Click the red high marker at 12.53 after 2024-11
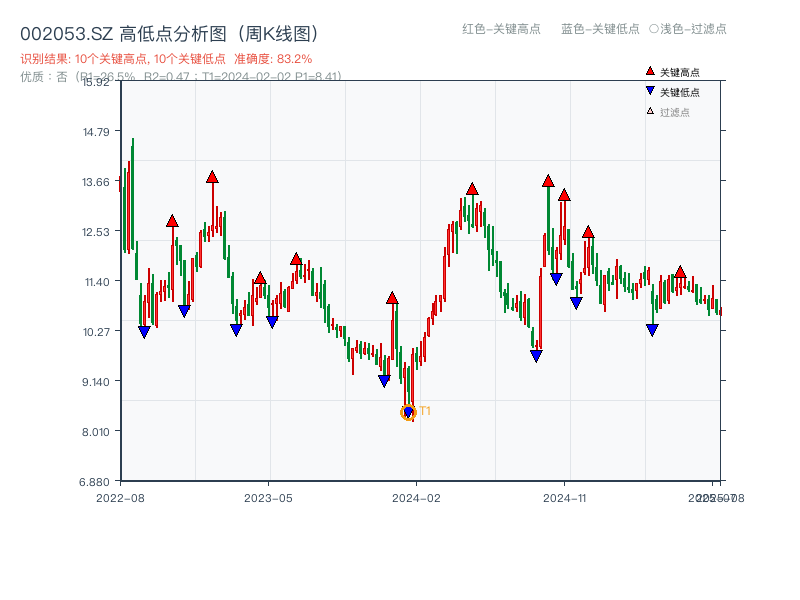This screenshot has height=600, width=800. coord(588,232)
